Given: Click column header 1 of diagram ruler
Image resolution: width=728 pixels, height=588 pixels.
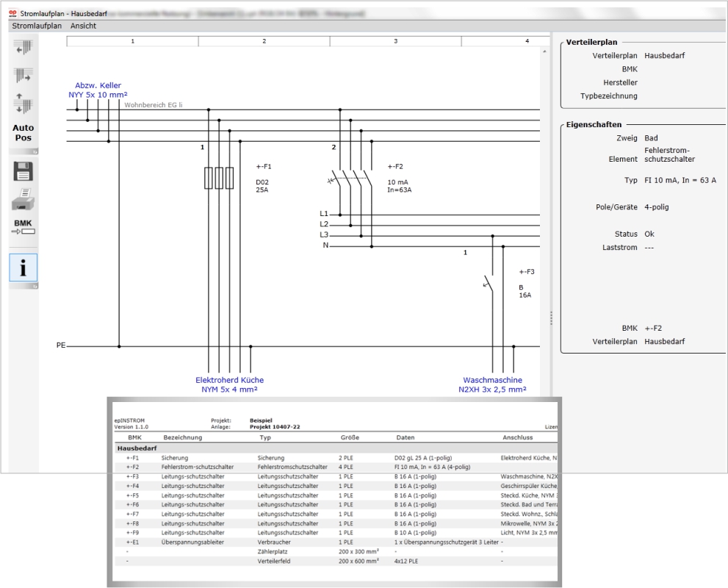Looking at the screenshot, I should (132, 41).
